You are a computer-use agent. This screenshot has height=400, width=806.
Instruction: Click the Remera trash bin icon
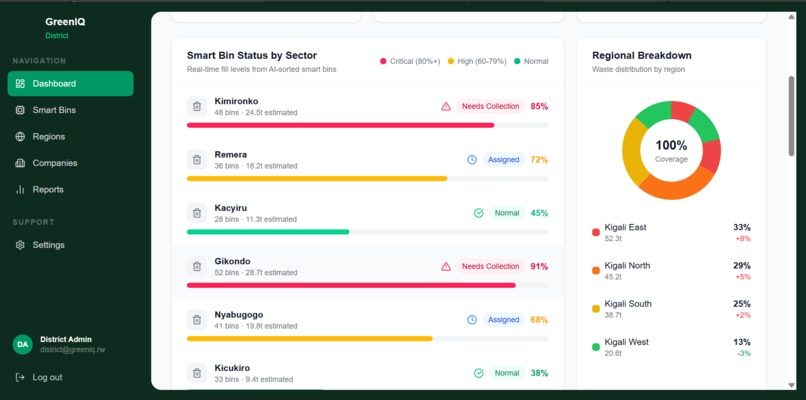point(197,160)
